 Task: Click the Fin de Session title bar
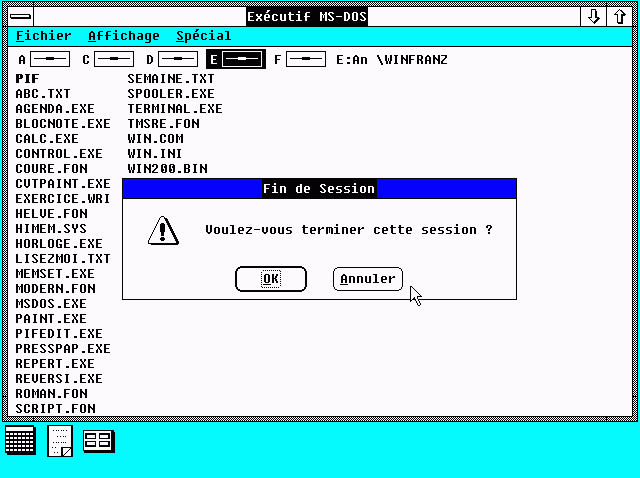pyautogui.click(x=319, y=188)
